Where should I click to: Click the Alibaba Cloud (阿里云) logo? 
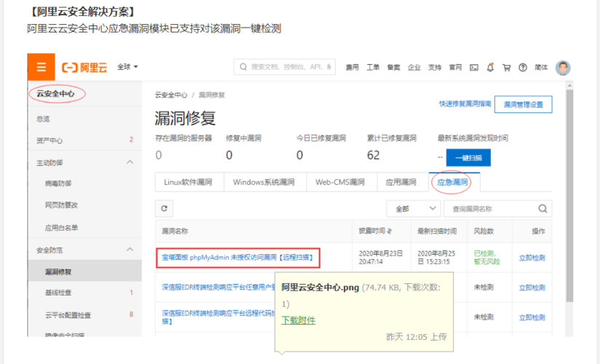(84, 68)
